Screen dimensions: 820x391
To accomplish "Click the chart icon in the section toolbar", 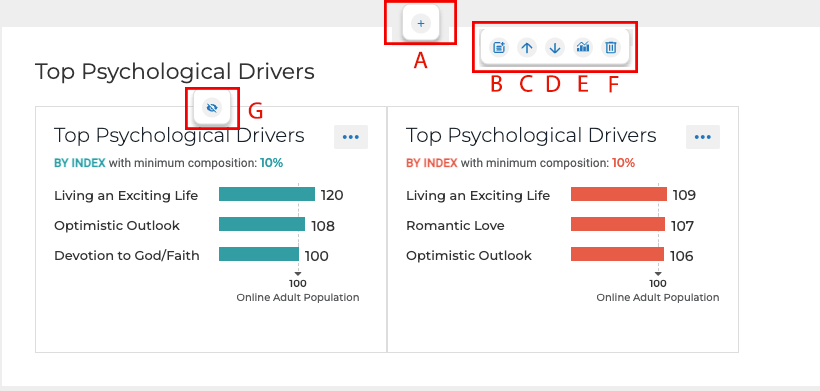I will coord(583,48).
